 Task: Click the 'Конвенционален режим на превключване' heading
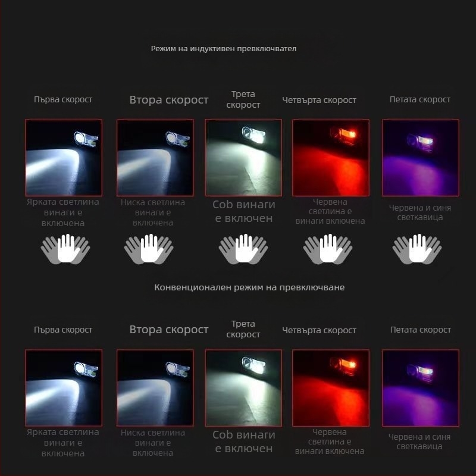(x=249, y=287)
